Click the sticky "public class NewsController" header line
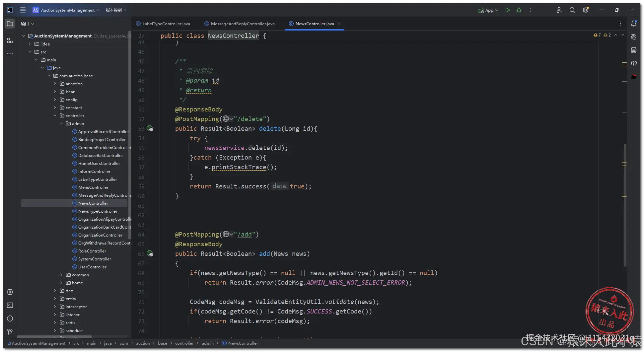This screenshot has width=644, height=352. 213,35
